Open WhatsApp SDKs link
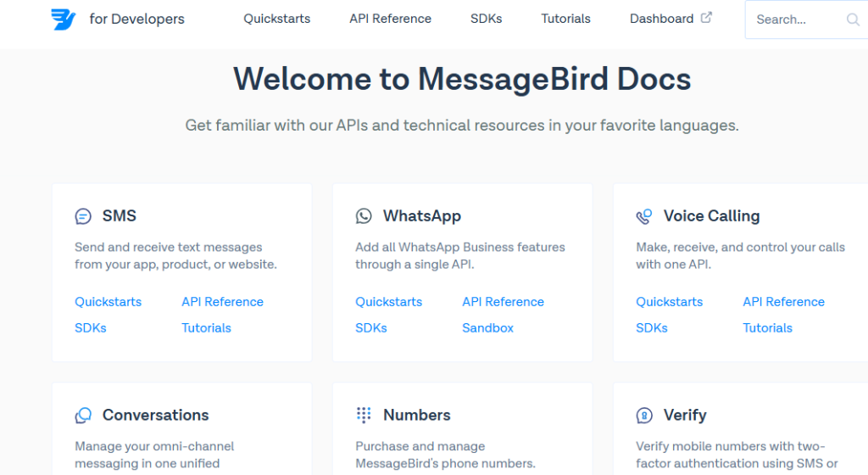This screenshot has height=475, width=868. [371, 327]
